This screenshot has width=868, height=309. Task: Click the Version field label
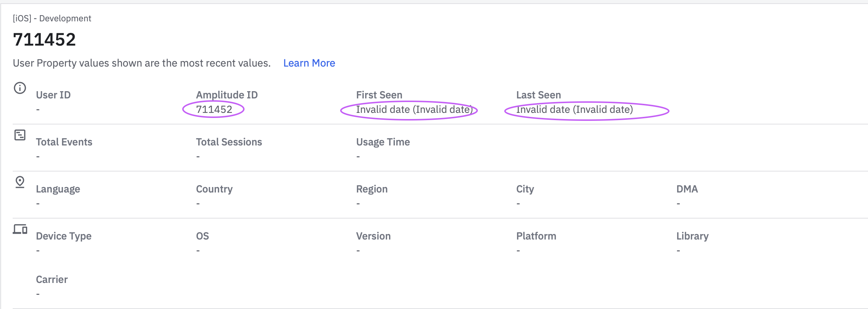pos(373,236)
